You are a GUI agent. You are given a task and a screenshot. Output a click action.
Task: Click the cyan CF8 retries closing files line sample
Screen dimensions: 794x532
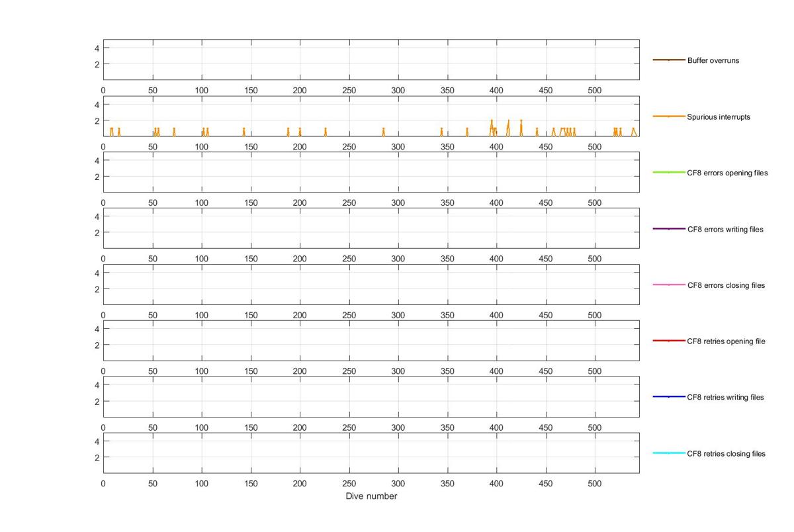pos(669,453)
